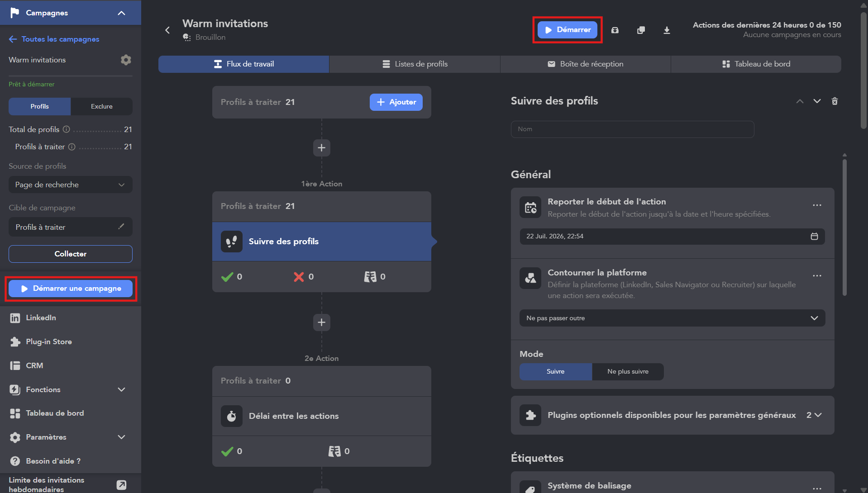This screenshot has height=493, width=868.
Task: Click the timer icon on Délai entre les actions
Action: point(231,416)
